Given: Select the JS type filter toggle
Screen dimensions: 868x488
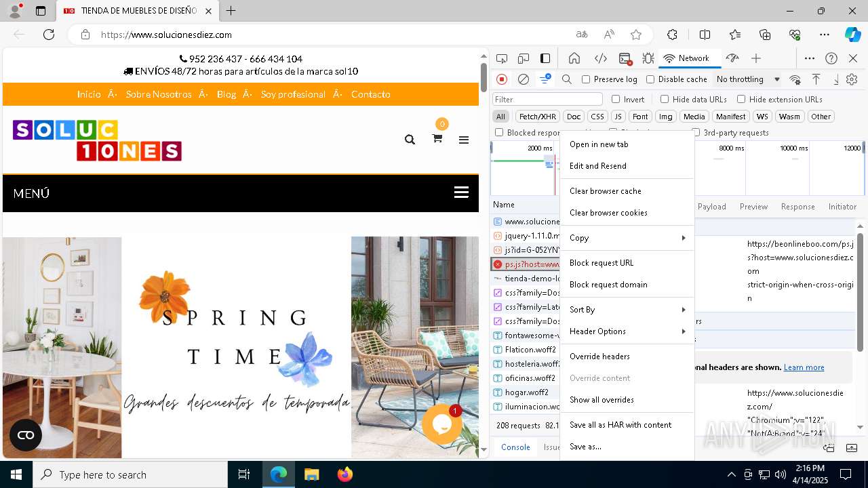Looking at the screenshot, I should [x=618, y=117].
